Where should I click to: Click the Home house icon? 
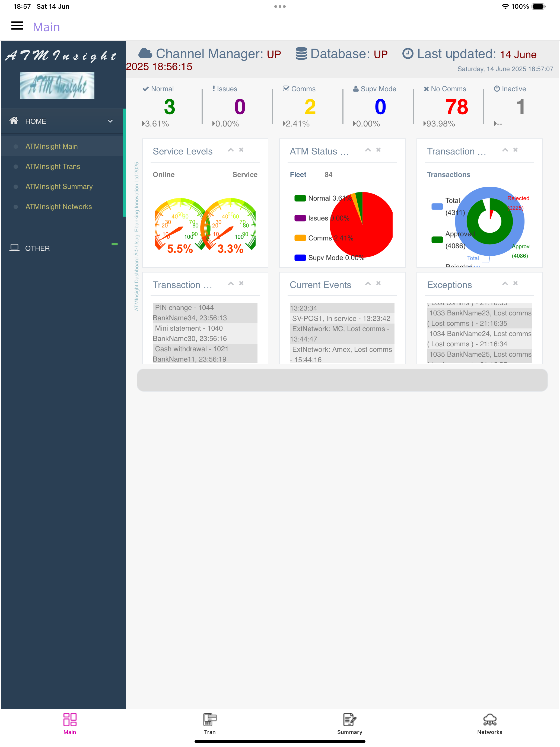tap(14, 121)
